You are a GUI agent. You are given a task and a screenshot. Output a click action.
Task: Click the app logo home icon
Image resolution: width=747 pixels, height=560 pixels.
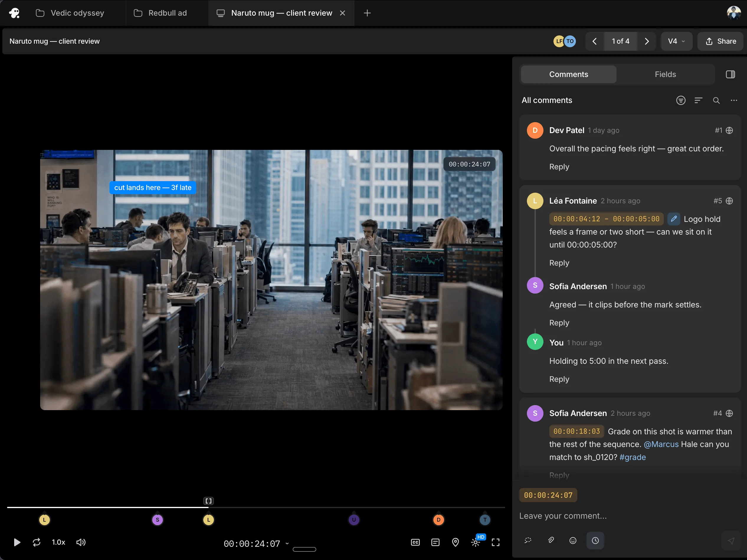[x=14, y=13]
